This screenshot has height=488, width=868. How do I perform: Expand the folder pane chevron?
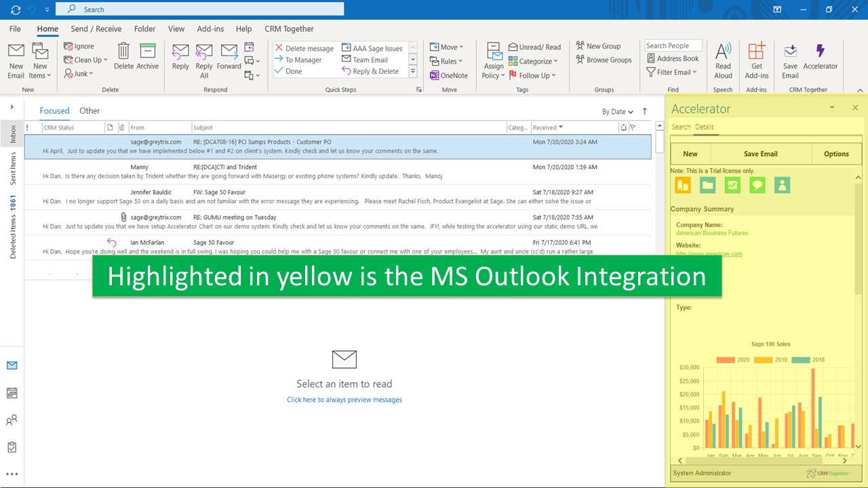(x=12, y=107)
